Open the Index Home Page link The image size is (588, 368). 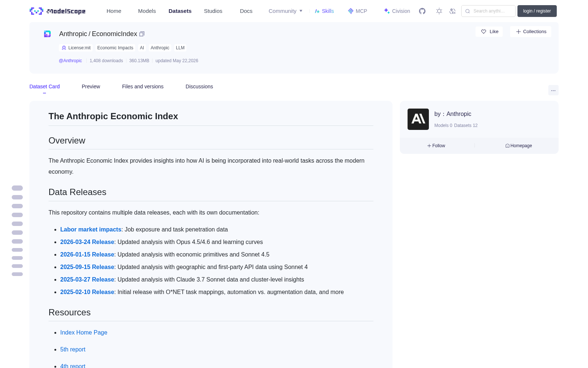point(84,332)
